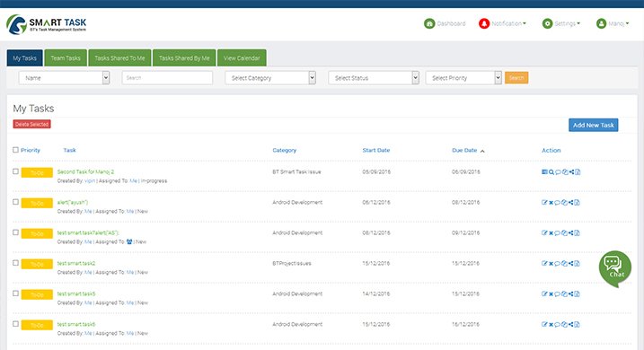644x350 pixels.
Task: Check the box for alert("ayush") task
Action: point(15,201)
